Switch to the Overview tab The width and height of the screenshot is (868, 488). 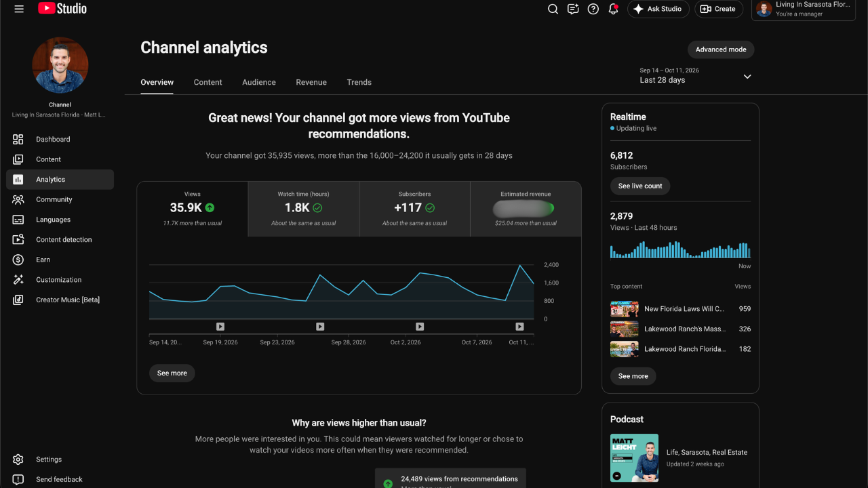pos(157,82)
